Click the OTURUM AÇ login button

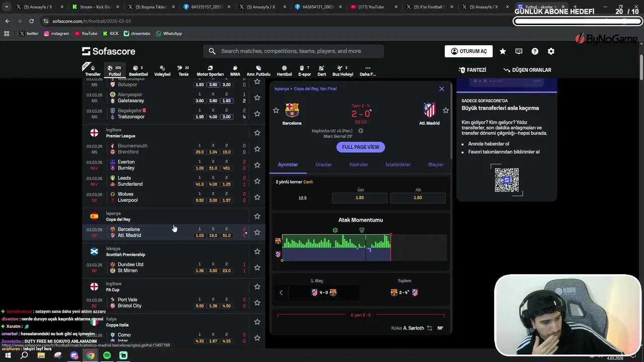[x=468, y=51]
